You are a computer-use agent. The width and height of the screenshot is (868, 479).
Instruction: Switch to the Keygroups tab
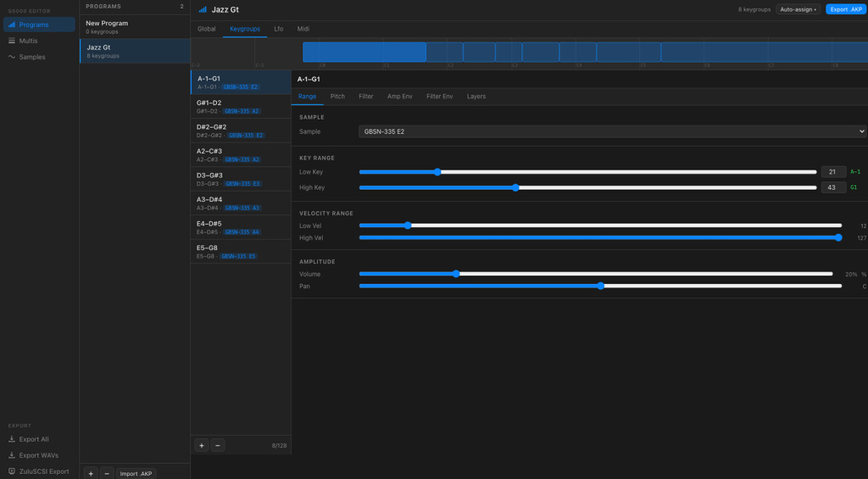click(245, 29)
